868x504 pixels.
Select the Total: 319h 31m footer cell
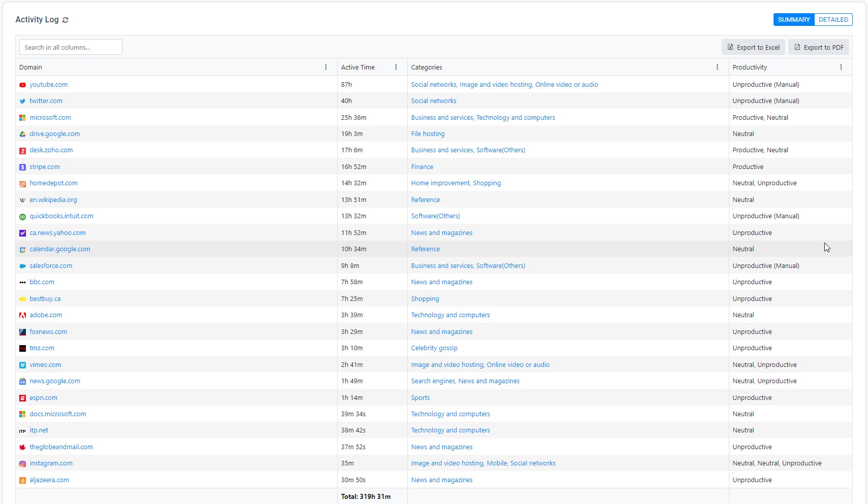372,496
